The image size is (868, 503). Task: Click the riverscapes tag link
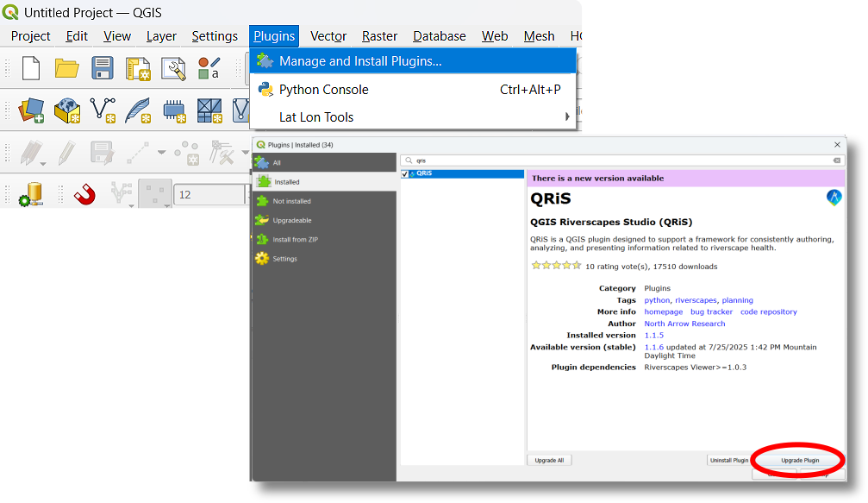[696, 300]
